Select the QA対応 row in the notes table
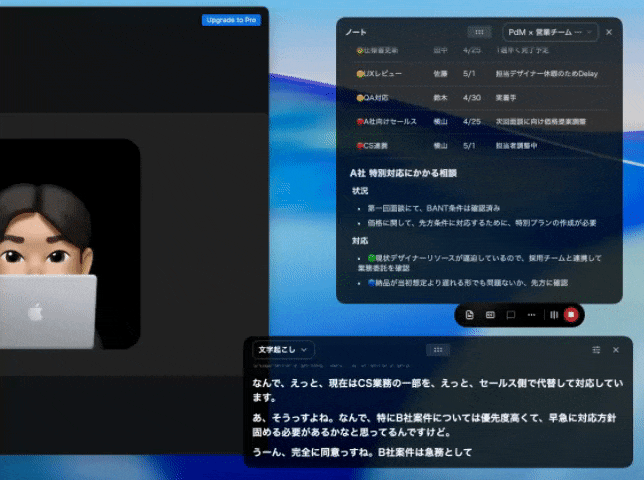 point(479,98)
